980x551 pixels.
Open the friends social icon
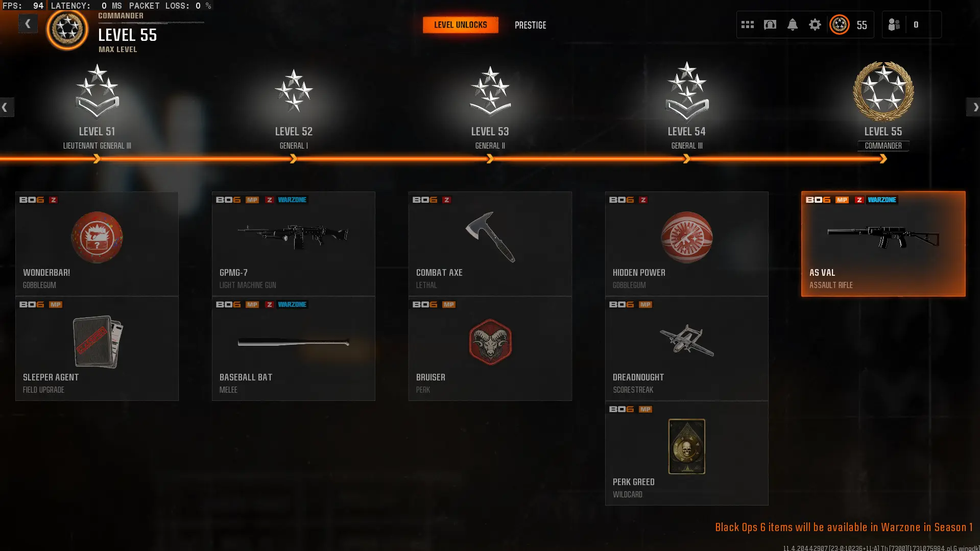click(x=894, y=25)
